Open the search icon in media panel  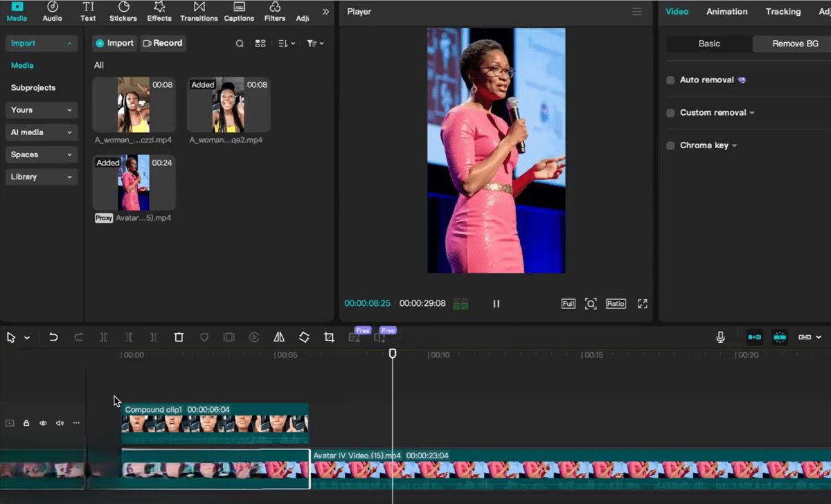(240, 44)
